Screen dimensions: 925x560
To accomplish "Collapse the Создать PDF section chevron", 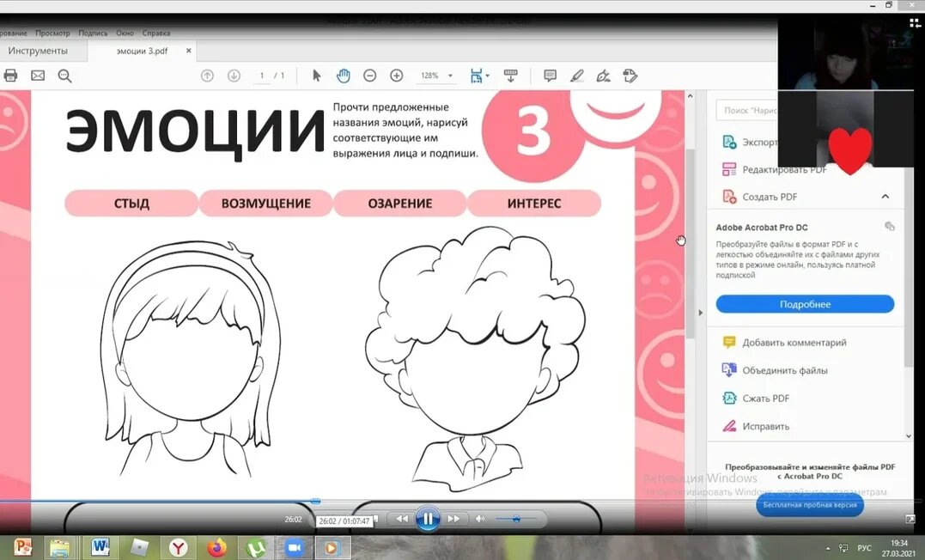I will (884, 196).
